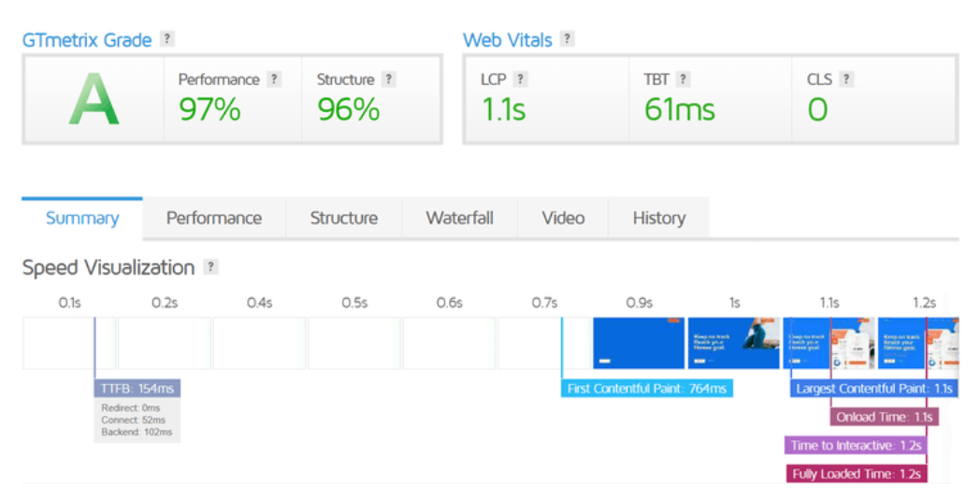Click the TTFB: 154ms marker
The width and height of the screenshot is (980, 498).
(x=137, y=389)
